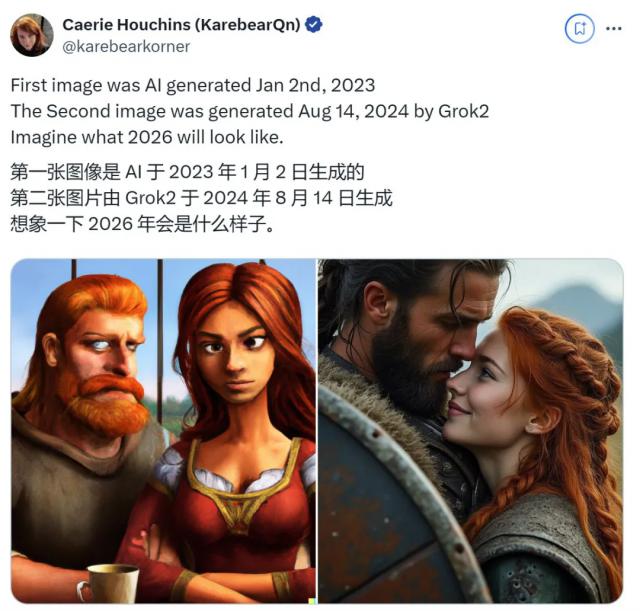
Task: Click the circled bookmark icon
Action: tap(579, 28)
